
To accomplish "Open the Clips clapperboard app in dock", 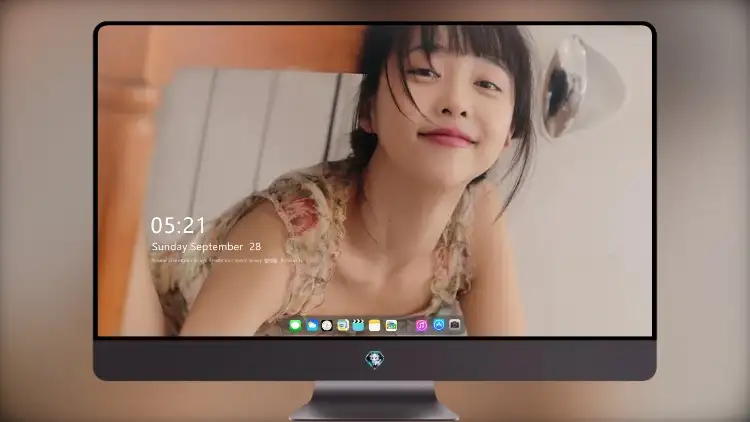I will click(358, 325).
